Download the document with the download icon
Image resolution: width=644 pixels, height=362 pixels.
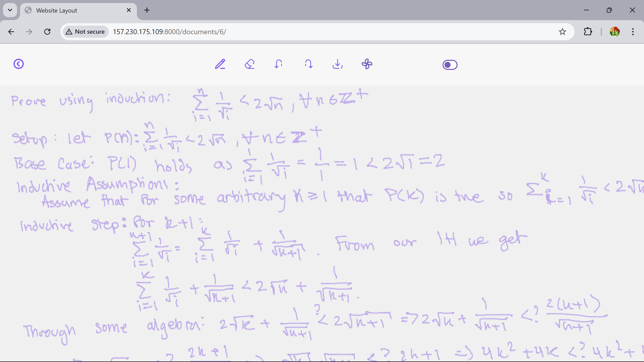tap(337, 64)
